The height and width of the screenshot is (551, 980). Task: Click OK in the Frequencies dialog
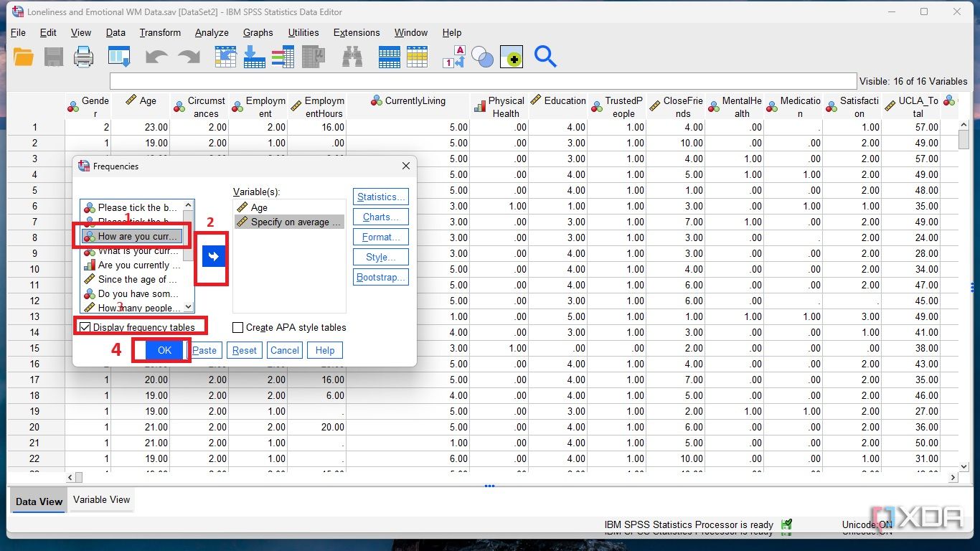point(164,350)
